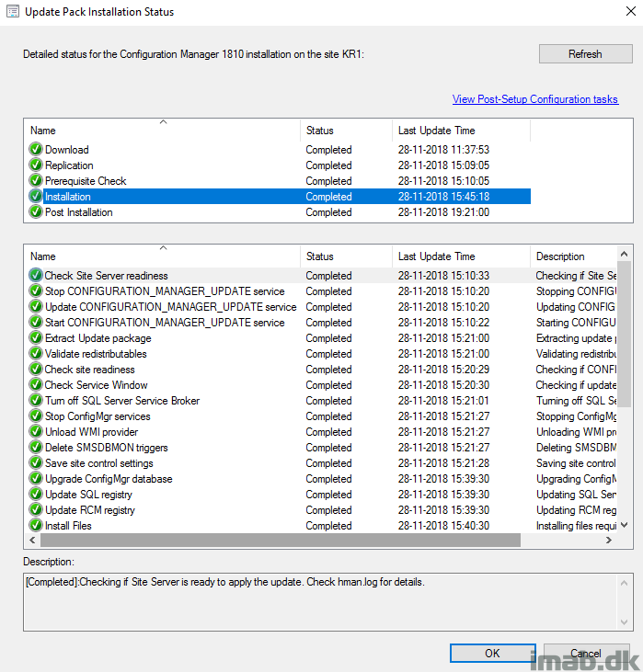Sort bottom list by Description column header
Viewport: 643px width, 672px height.
pyautogui.click(x=574, y=256)
